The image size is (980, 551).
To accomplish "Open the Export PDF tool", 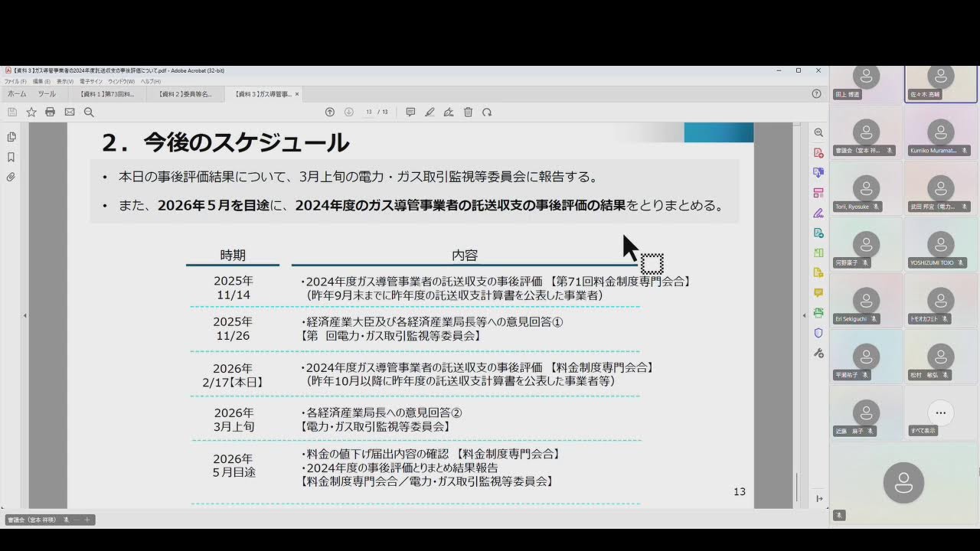I will (818, 172).
